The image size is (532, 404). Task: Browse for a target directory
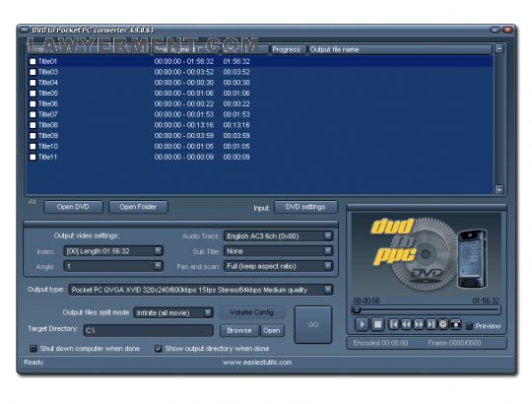pos(239,330)
